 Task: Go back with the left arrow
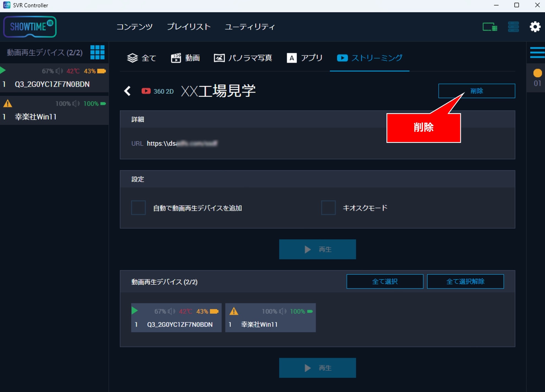127,91
